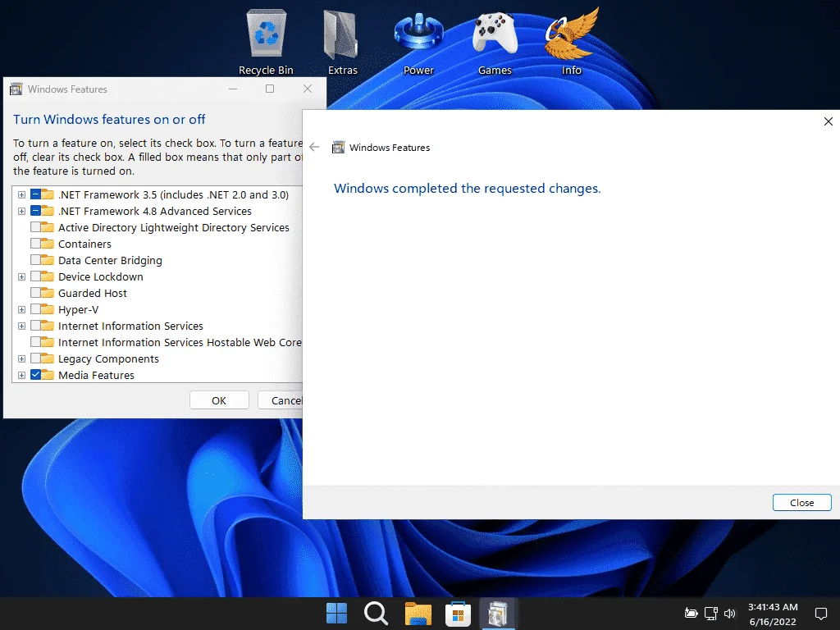Select the Legacy Components label
840x630 pixels.
pyautogui.click(x=109, y=359)
